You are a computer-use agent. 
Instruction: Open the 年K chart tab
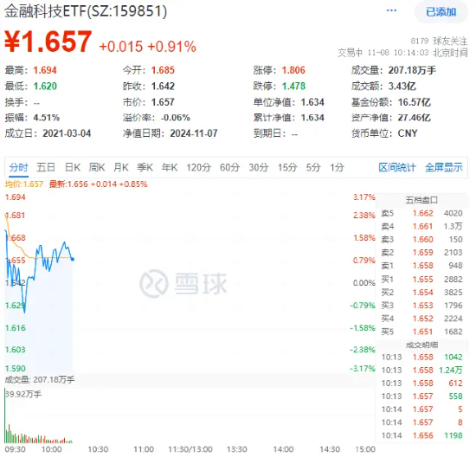tap(169, 167)
